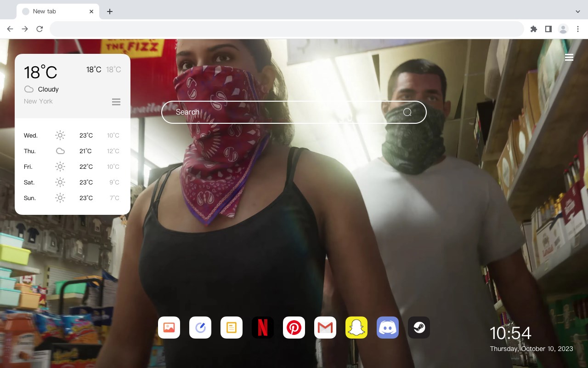The image size is (588, 368).
Task: Click the date Thursday, October 10, 2023
Action: (x=531, y=349)
